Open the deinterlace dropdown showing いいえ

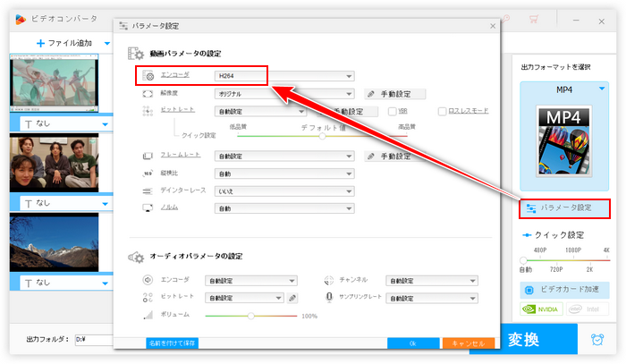click(x=284, y=191)
